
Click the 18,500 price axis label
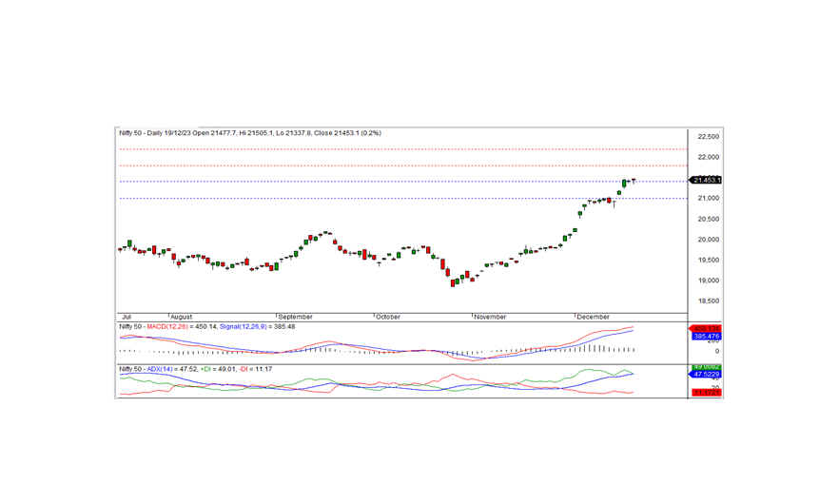tap(709, 301)
